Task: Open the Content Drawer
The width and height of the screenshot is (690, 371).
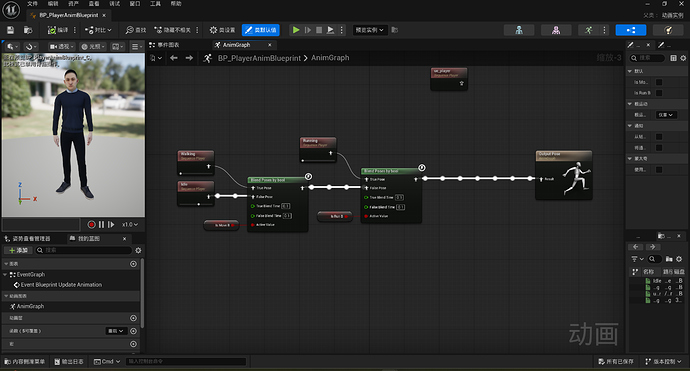Action: click(25, 361)
